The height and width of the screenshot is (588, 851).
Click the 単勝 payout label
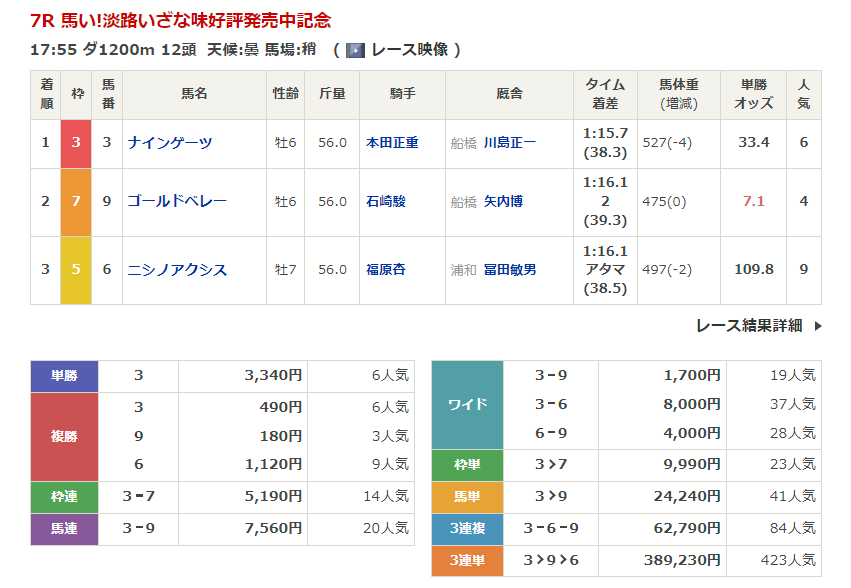[65, 376]
